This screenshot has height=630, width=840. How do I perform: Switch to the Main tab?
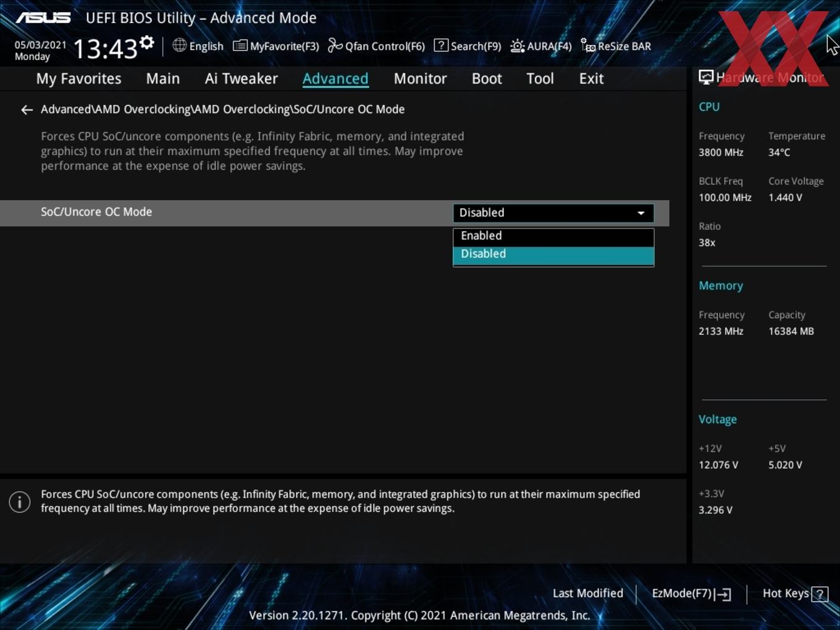coord(163,78)
